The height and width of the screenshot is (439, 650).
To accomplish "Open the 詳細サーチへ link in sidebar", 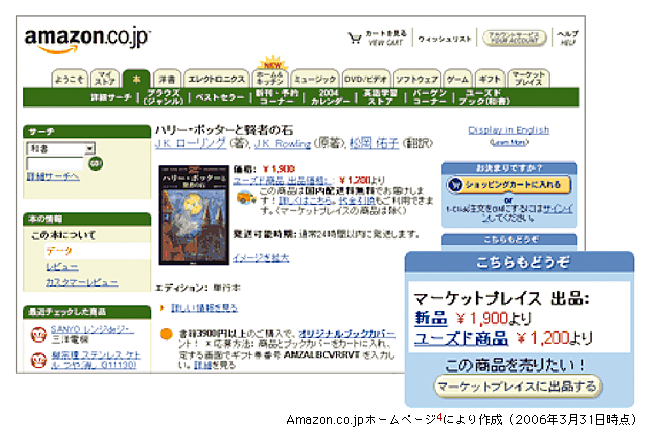I will tap(53, 177).
